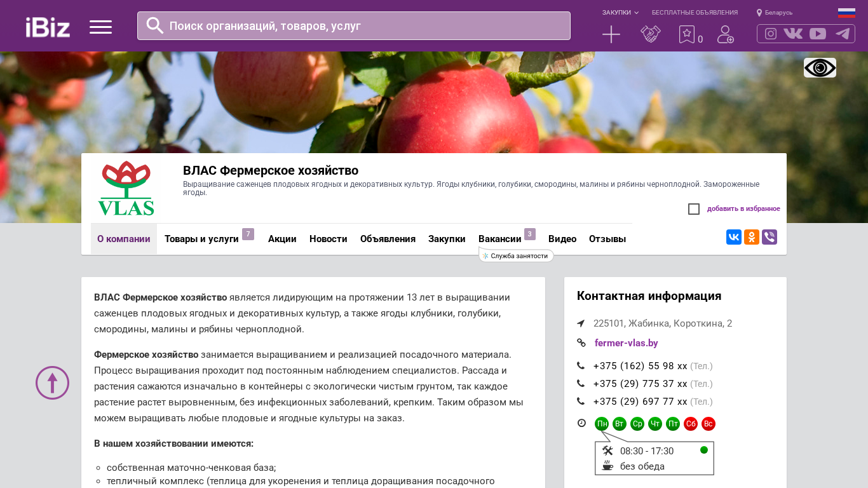This screenshot has width=868, height=488.
Task: Call +375 (29) 775 37 xx
Action: coord(641,384)
